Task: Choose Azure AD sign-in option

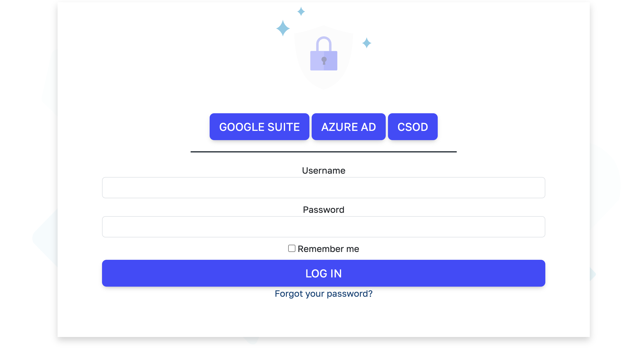Action: (349, 127)
